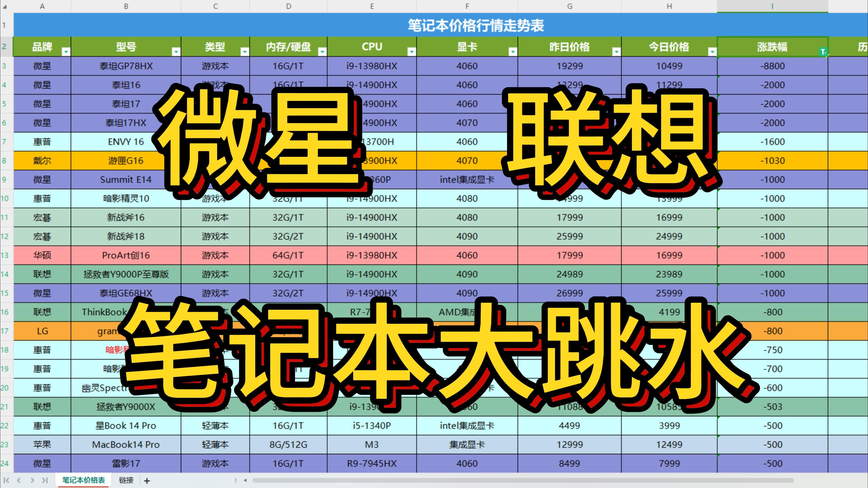Open the 昨日价格 column filter dropdown

(616, 52)
